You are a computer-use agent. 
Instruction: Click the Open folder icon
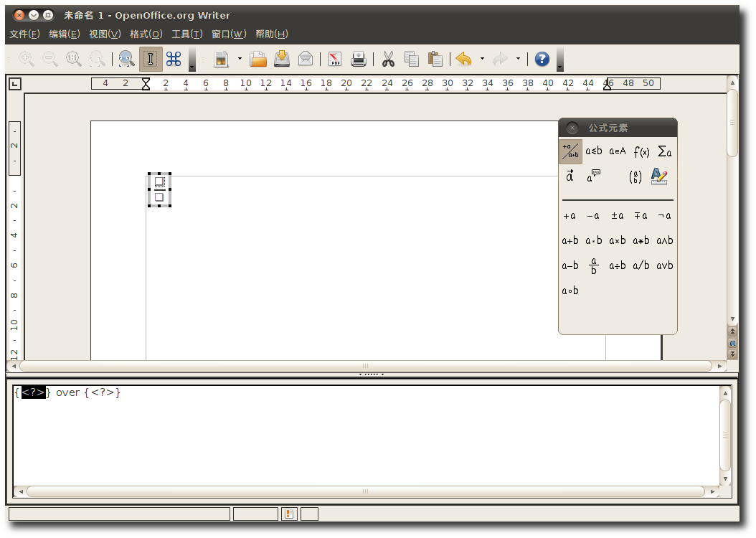point(258,60)
